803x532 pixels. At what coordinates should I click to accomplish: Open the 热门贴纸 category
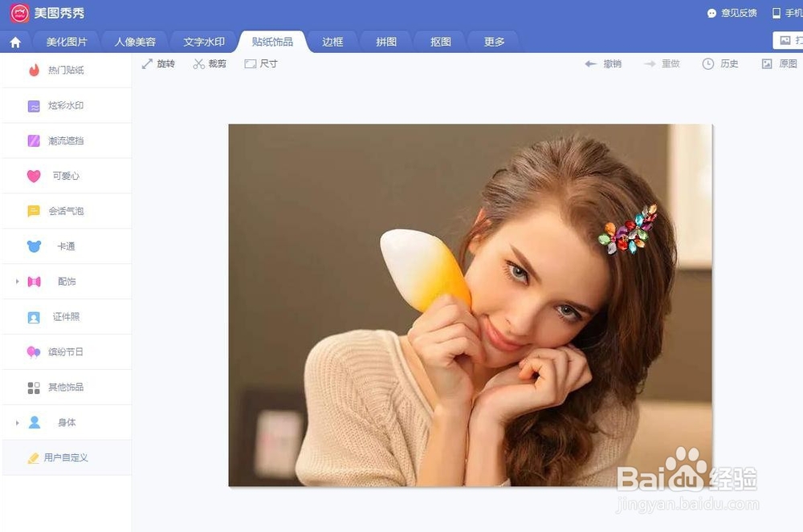pos(67,70)
